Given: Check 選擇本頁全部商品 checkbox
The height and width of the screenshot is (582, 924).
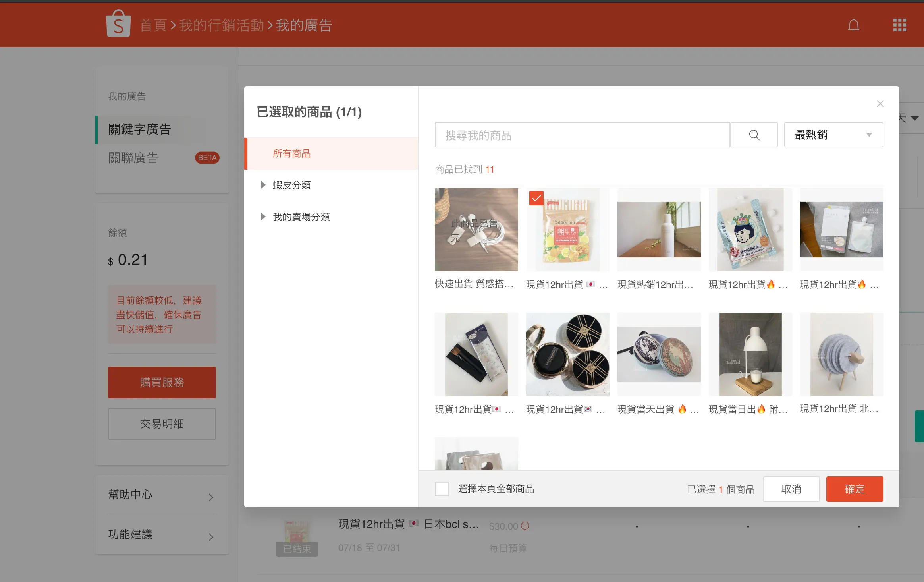Looking at the screenshot, I should [442, 489].
